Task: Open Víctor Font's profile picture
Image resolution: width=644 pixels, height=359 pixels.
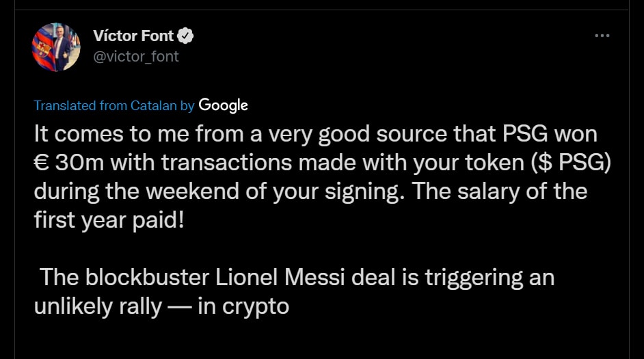Action: [x=56, y=47]
